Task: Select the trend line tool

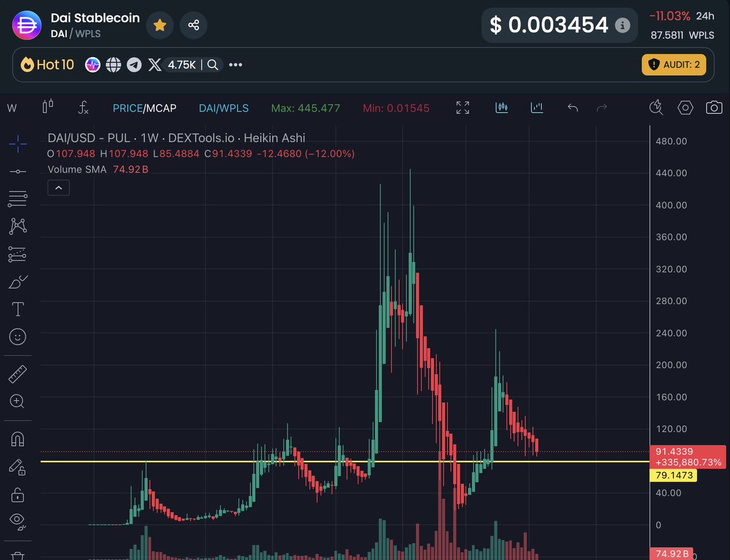Action: (18, 171)
